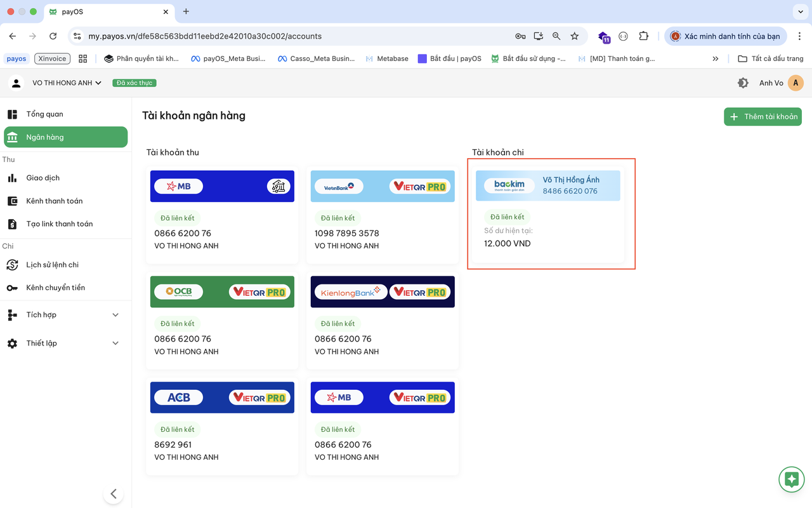Click the Thêm tài khoản button
Screen dimensions: 812x508
pos(763,117)
